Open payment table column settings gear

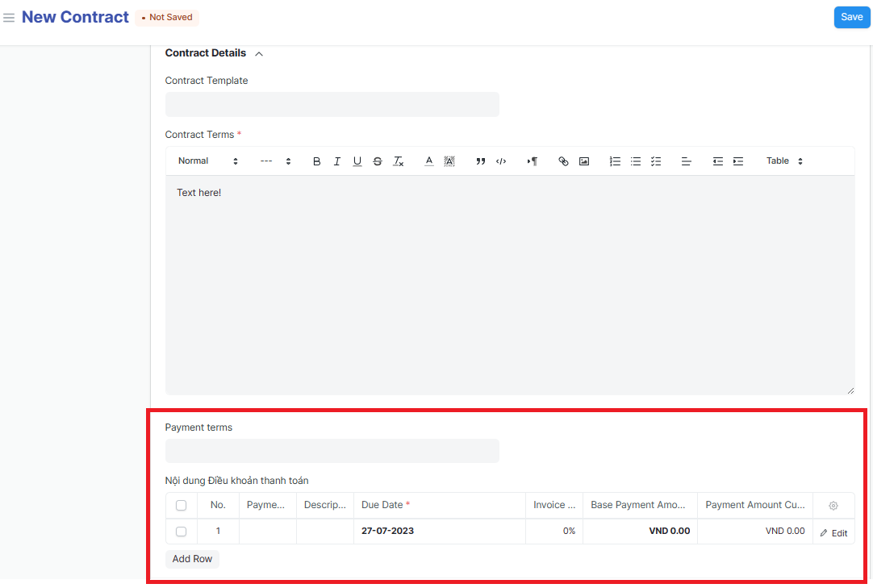(x=833, y=506)
